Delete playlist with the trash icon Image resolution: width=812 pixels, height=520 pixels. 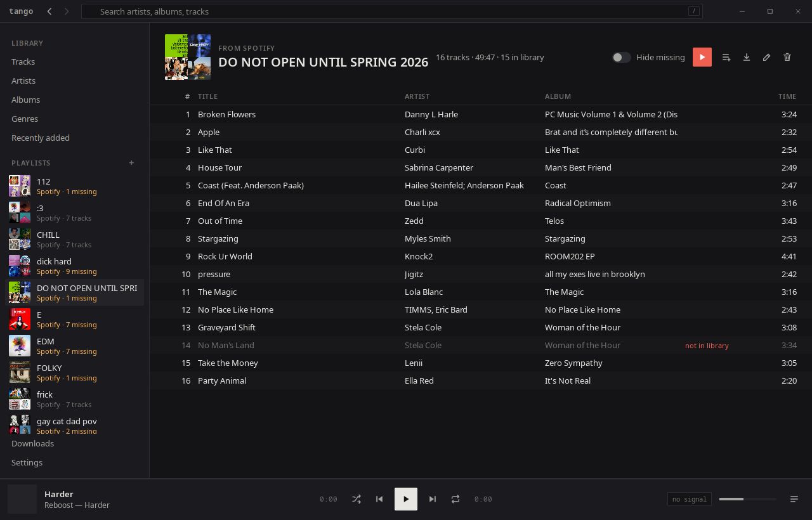point(787,57)
